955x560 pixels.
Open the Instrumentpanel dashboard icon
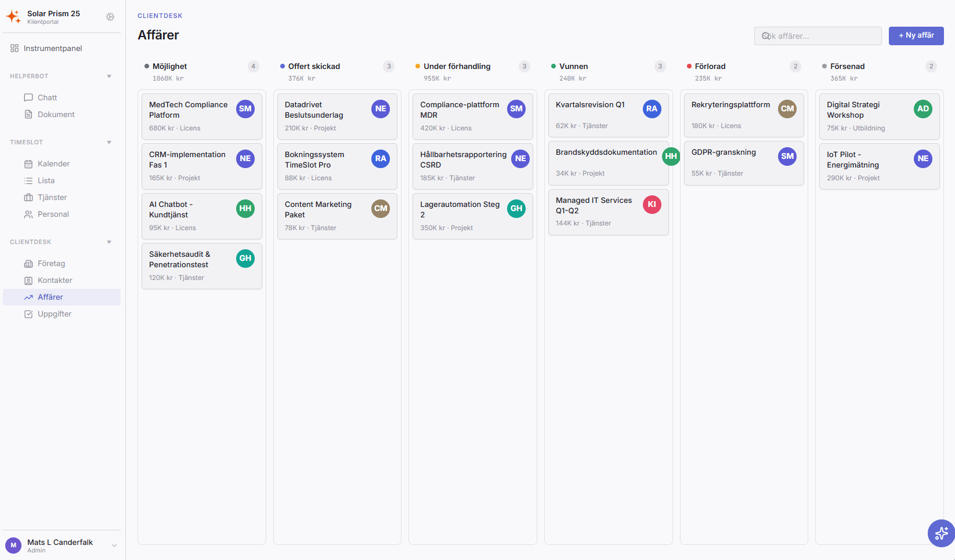pos(15,48)
